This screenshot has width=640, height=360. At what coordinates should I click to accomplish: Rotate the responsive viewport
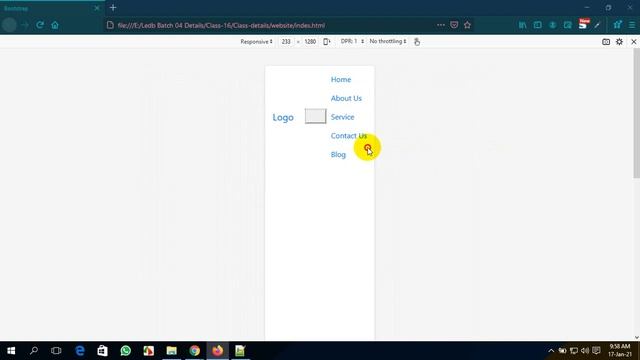[327, 42]
